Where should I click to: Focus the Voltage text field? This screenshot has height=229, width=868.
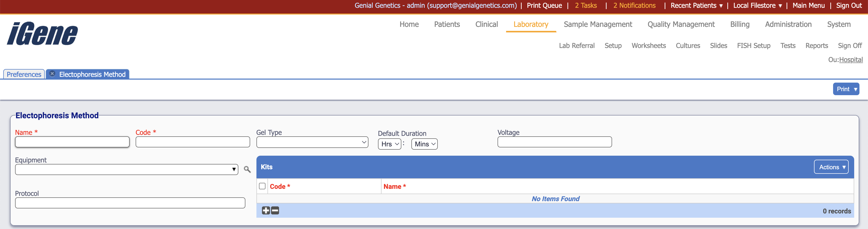coord(554,142)
